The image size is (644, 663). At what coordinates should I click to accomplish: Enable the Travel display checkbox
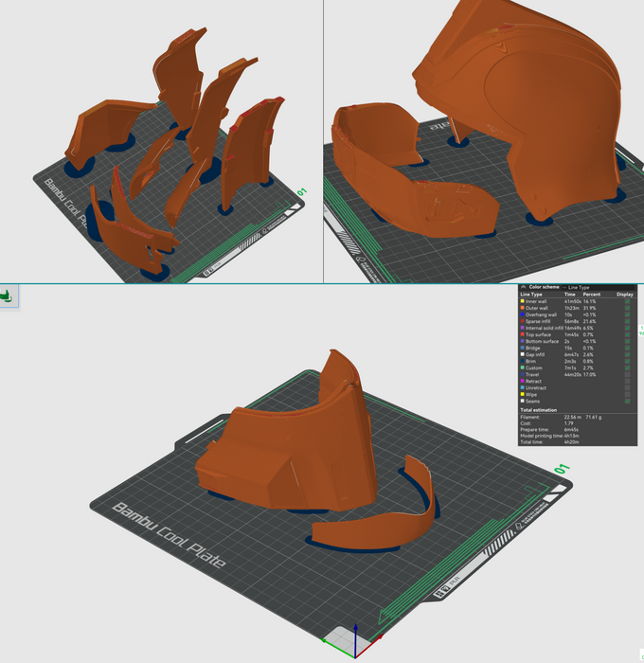626,374
